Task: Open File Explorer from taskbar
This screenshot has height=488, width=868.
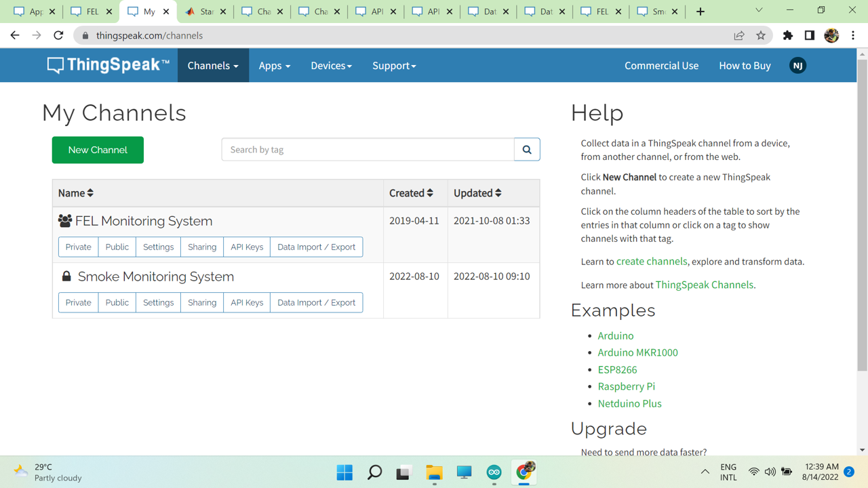Action: (x=434, y=472)
